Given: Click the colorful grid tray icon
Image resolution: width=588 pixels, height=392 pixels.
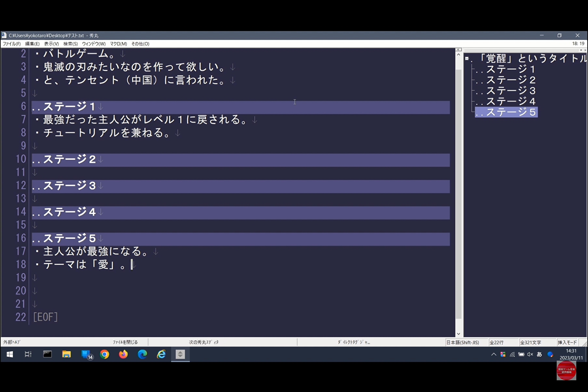Looking at the screenshot, I should (503, 354).
